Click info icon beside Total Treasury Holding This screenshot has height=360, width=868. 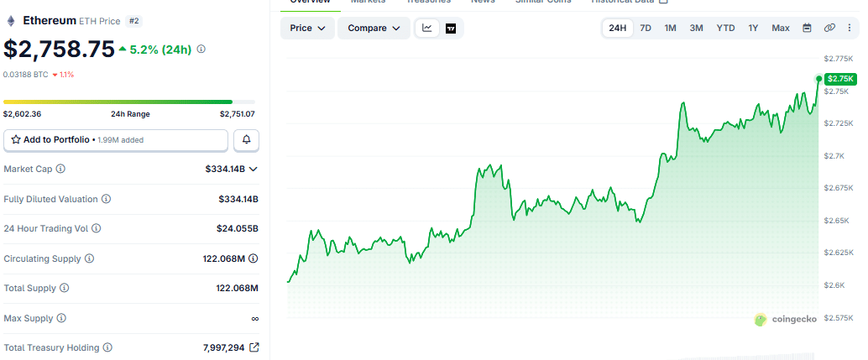[x=107, y=348]
